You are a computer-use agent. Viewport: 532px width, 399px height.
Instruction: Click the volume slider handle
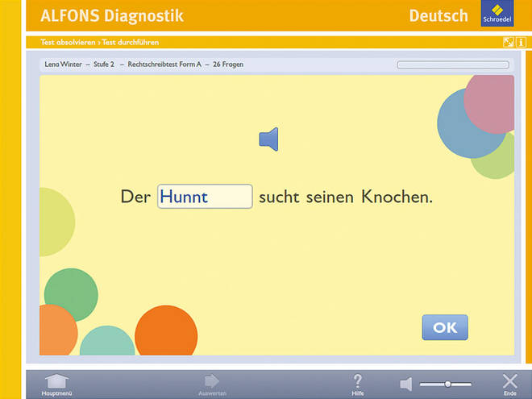[448, 384]
